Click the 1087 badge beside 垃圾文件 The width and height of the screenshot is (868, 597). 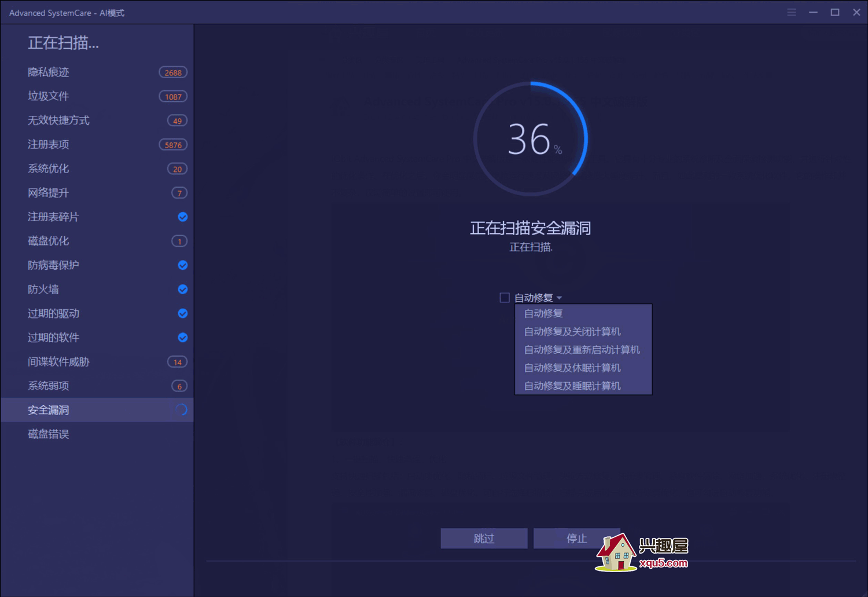pos(173,97)
